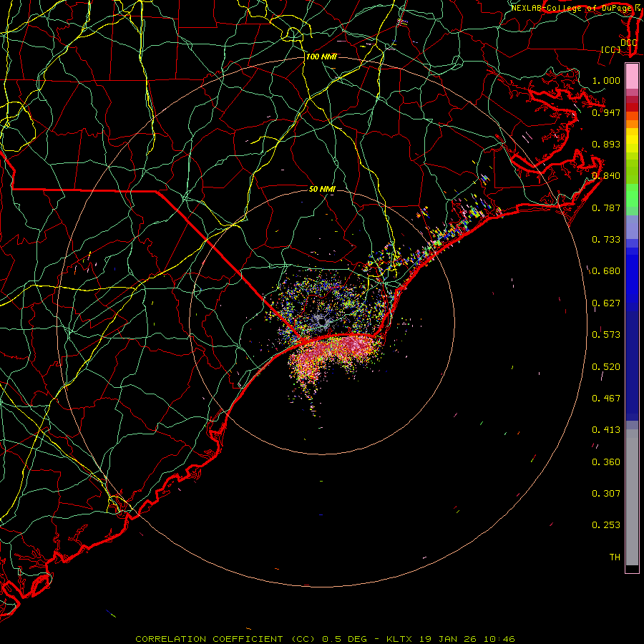Click the 0.947 legend value
The width and height of the screenshot is (644, 644).
click(606, 112)
